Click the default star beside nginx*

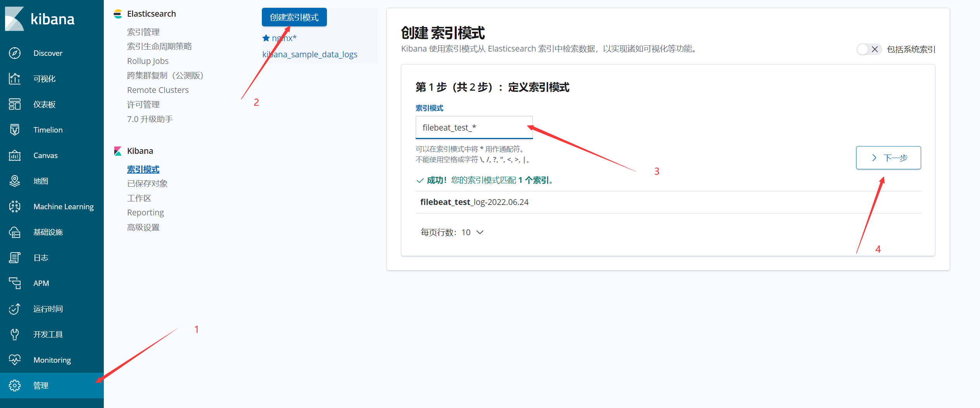[x=266, y=38]
